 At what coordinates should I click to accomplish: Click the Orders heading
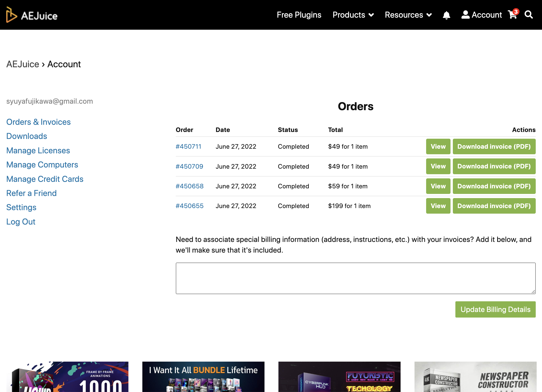[x=356, y=106]
